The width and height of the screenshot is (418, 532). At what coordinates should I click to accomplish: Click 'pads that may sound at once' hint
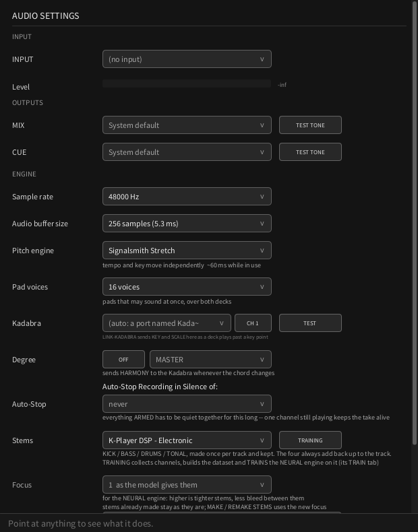(x=167, y=301)
